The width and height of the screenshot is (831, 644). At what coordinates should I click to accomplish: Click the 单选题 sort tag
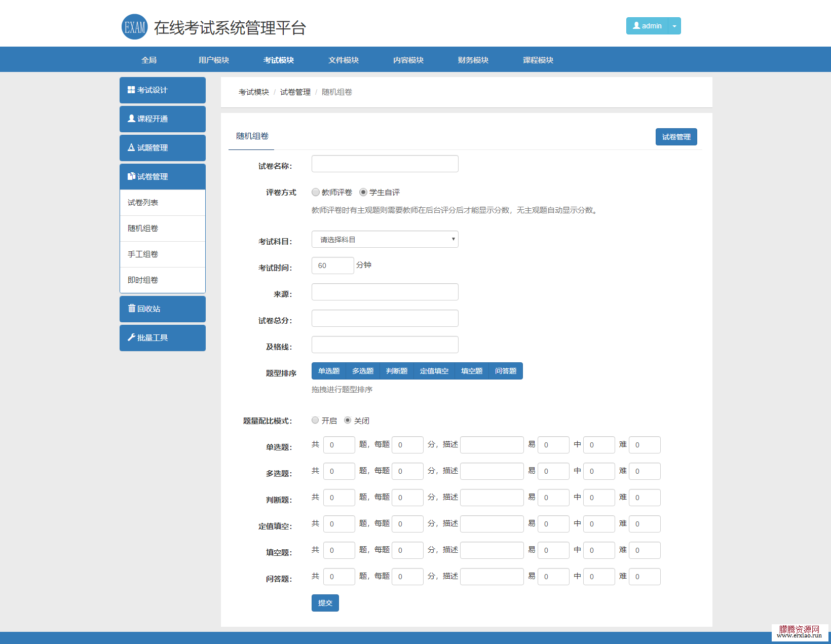click(329, 371)
